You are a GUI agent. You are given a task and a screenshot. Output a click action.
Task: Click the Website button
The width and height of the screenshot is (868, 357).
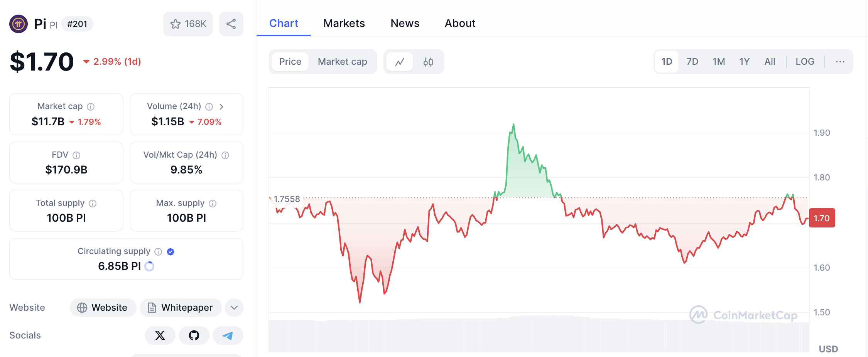[x=103, y=308]
